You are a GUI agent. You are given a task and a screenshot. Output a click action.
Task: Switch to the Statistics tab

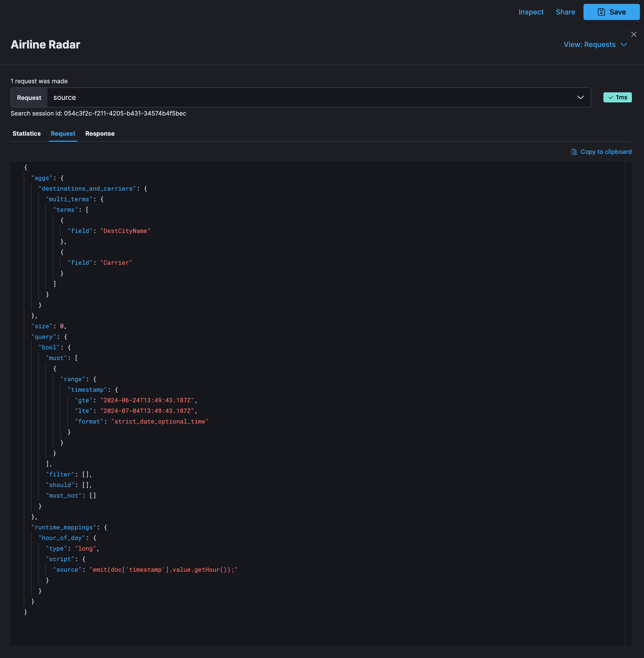(x=26, y=134)
